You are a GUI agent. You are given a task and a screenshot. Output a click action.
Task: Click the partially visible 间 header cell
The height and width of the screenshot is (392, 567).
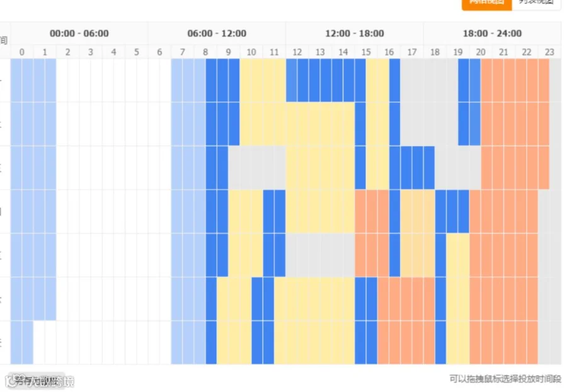[4, 40]
